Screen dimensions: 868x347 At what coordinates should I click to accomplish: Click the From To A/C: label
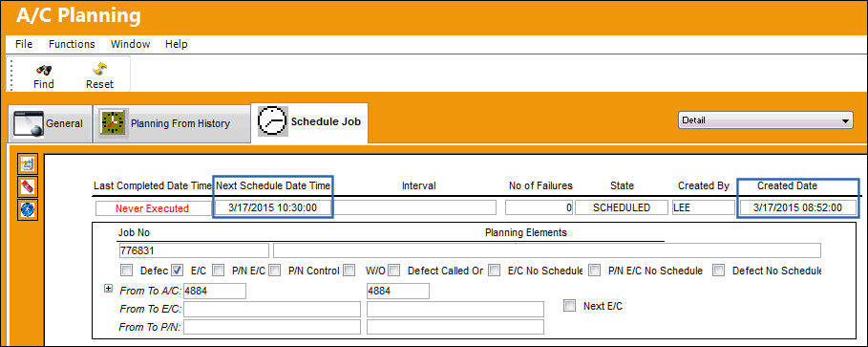tap(151, 291)
